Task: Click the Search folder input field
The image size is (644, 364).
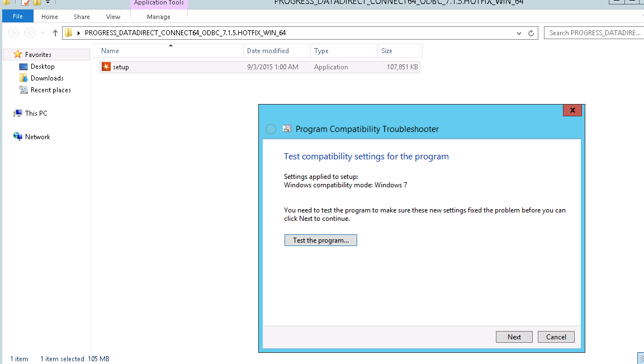Action: pos(594,33)
